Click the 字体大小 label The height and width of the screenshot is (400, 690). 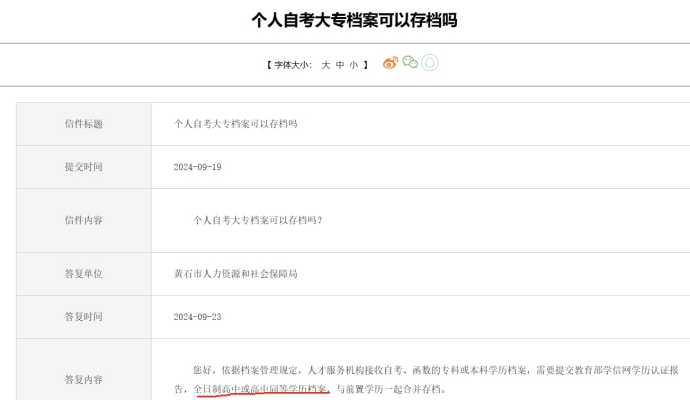[x=293, y=65]
